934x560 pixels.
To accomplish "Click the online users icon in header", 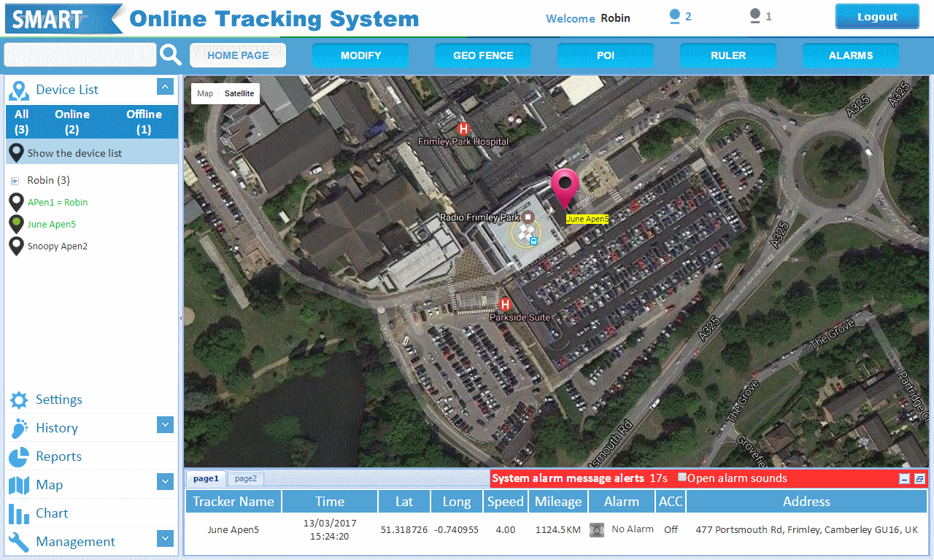I will click(x=675, y=17).
